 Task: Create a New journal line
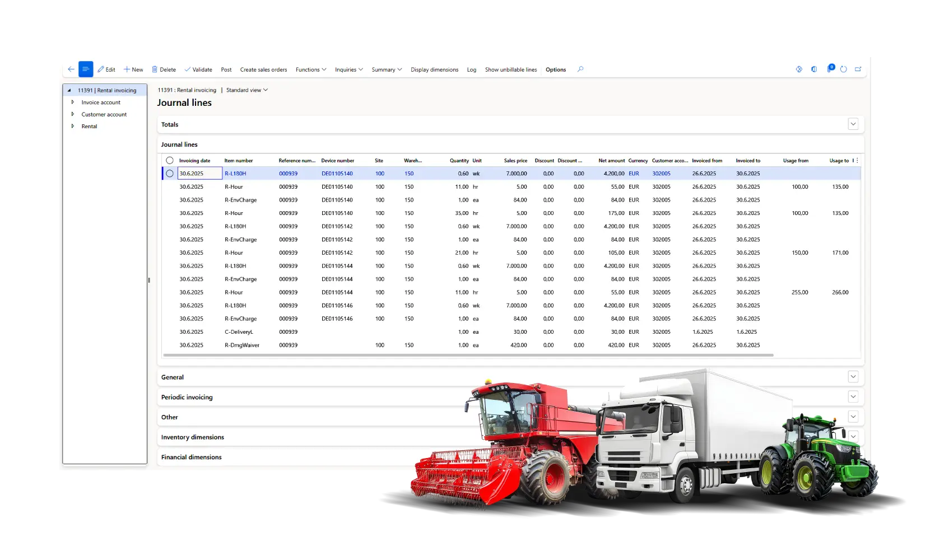pyautogui.click(x=133, y=69)
